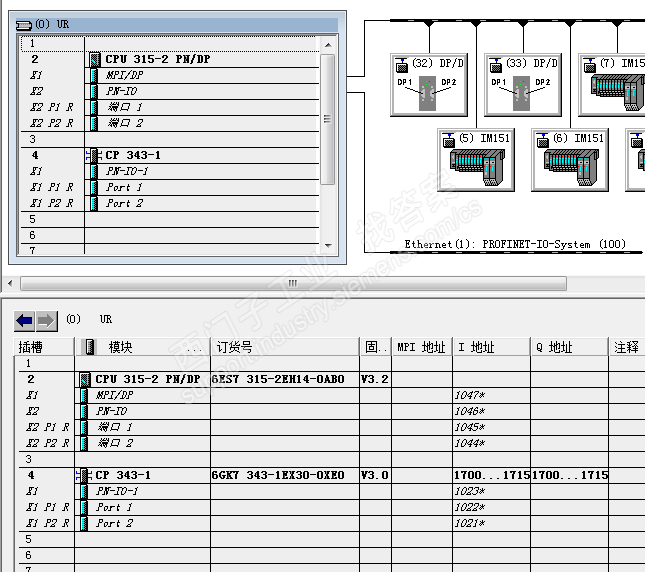645x572 pixels.
Task: Click the rack window vertical scrollbar thumb
Action: [x=327, y=119]
